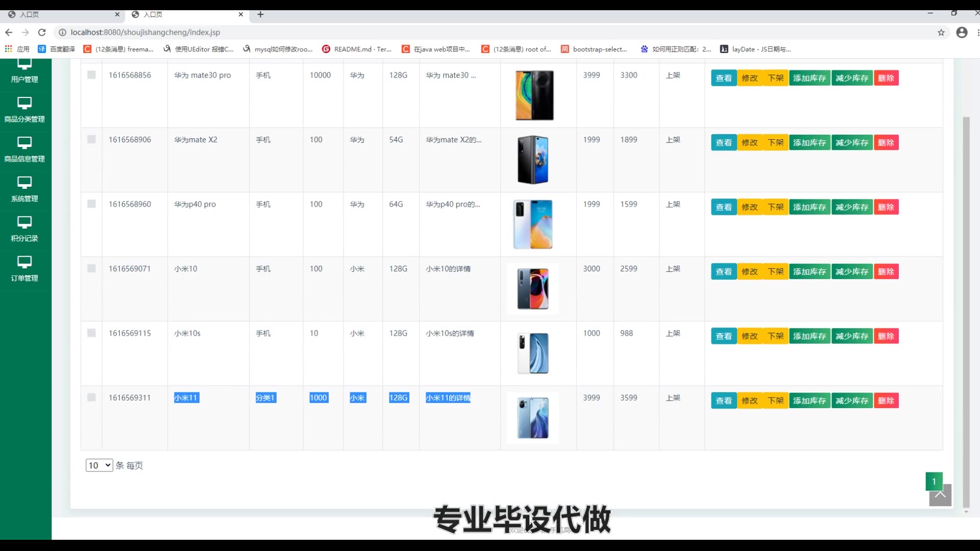The height and width of the screenshot is (551, 980).
Task: Open a new browser tab
Action: [260, 14]
